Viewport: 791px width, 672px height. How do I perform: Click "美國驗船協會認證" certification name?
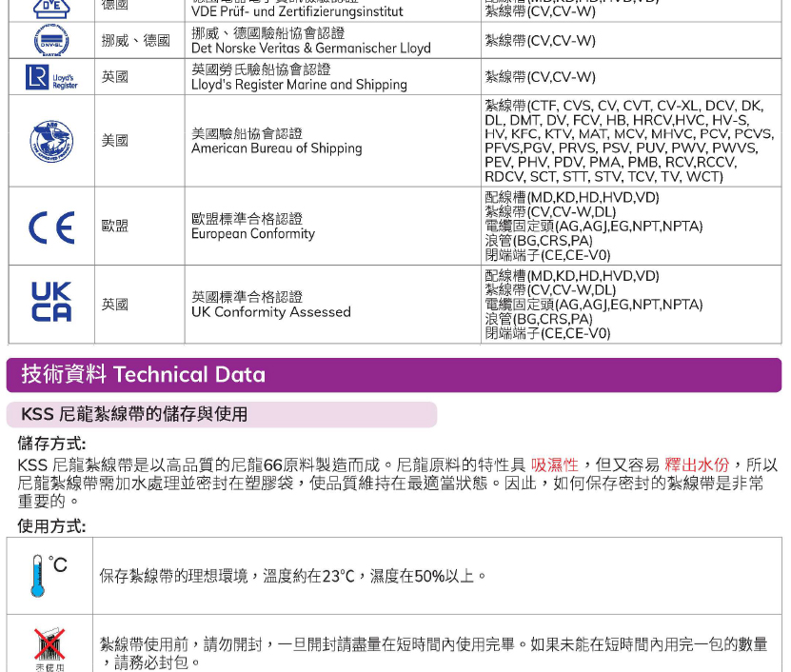pos(247,133)
